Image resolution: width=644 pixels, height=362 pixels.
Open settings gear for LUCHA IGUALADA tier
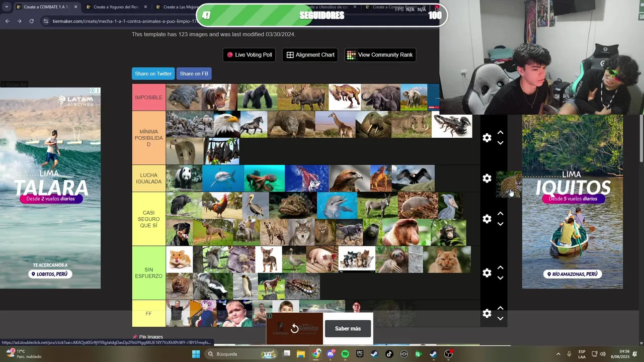tap(487, 178)
